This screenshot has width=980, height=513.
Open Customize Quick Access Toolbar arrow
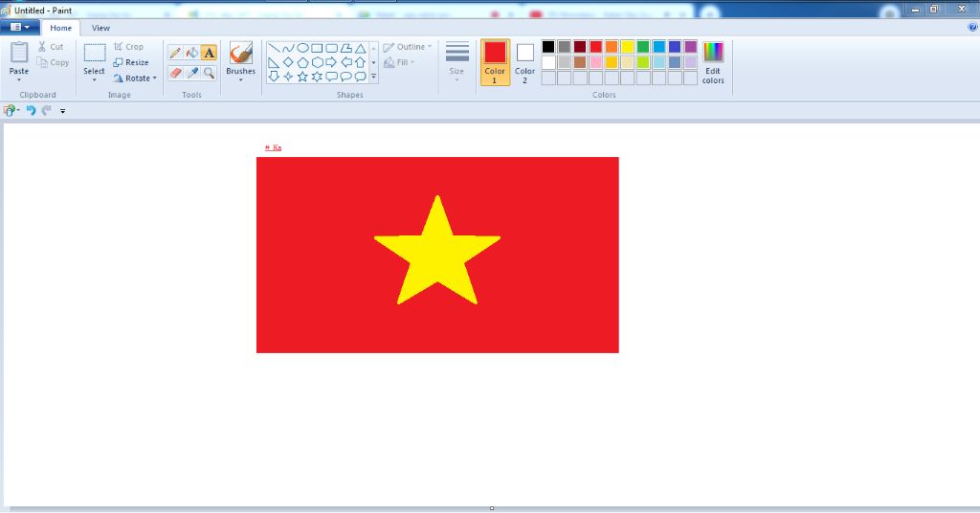tap(62, 111)
